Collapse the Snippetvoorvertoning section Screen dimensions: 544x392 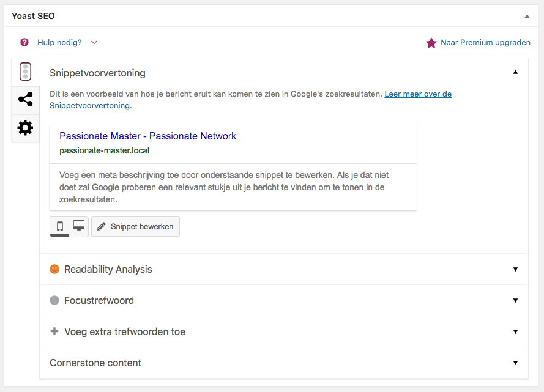[x=516, y=72]
